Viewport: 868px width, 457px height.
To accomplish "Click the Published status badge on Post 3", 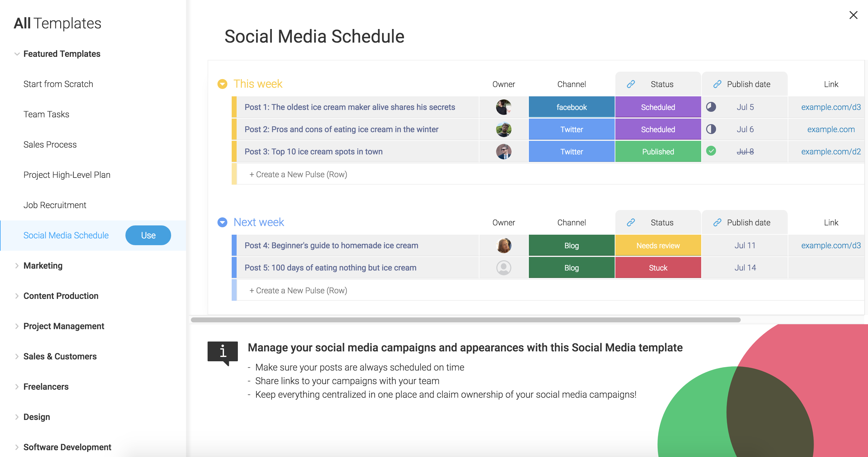I will pos(658,152).
